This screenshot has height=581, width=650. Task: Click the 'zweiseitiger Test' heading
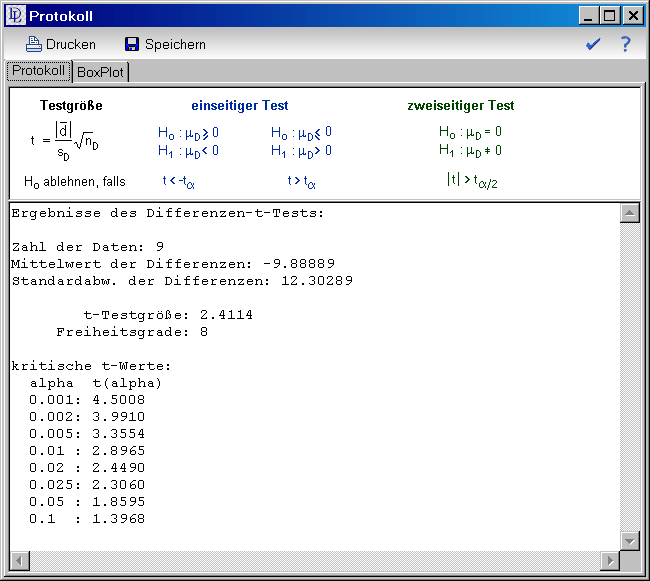click(460, 105)
